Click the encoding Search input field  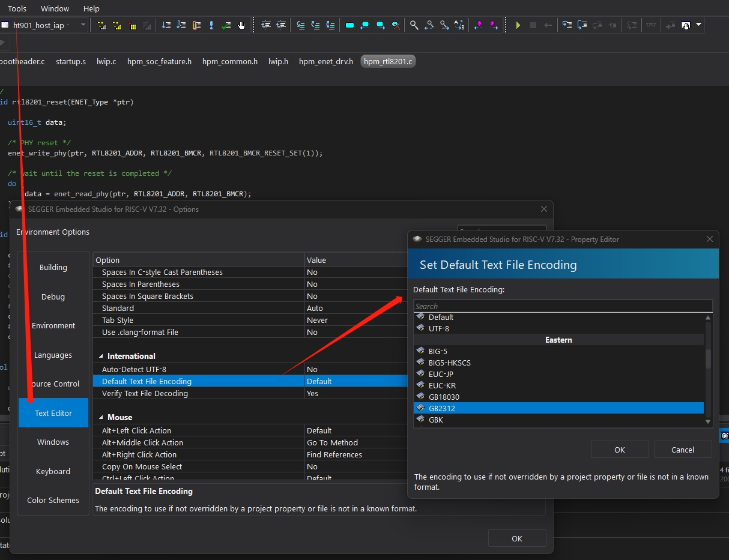click(x=563, y=306)
